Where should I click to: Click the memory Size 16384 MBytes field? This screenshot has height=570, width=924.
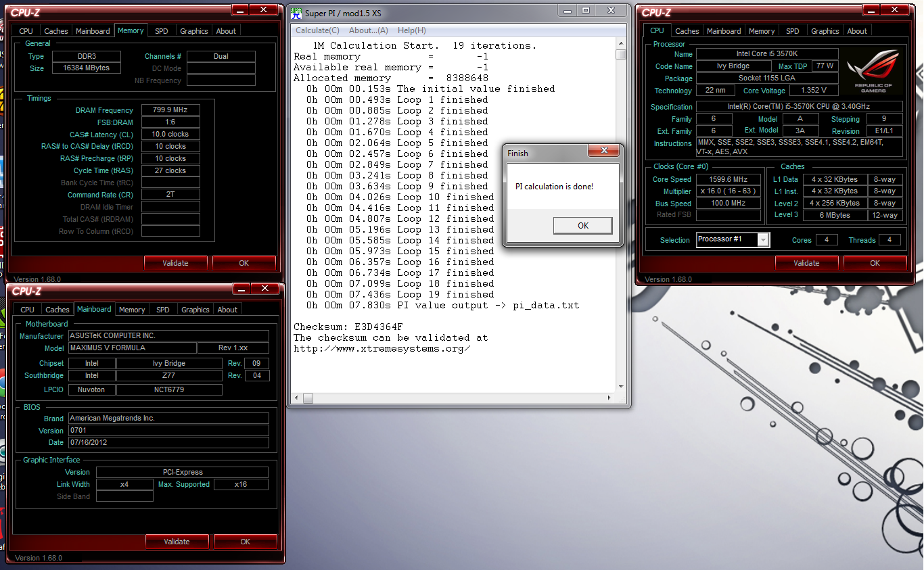pos(86,68)
